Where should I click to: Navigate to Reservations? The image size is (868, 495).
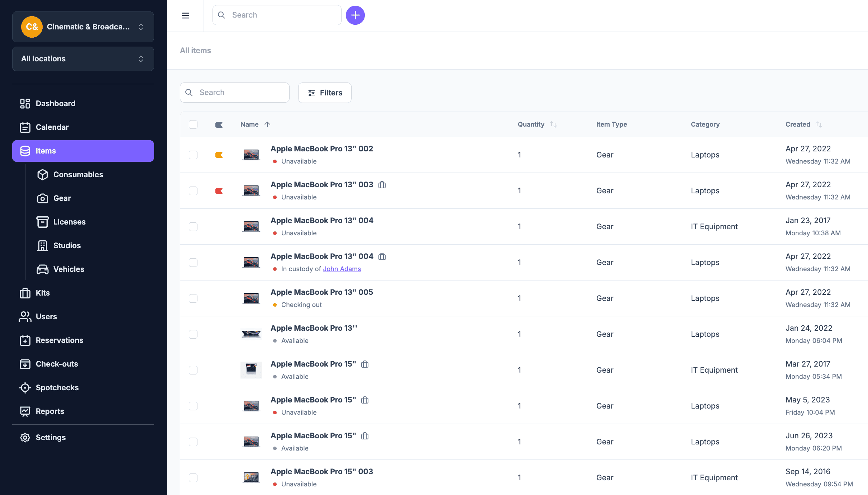(83, 340)
